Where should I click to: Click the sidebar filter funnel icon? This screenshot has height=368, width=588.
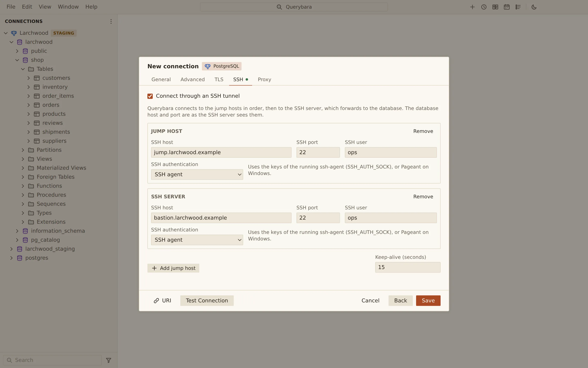pos(109,360)
